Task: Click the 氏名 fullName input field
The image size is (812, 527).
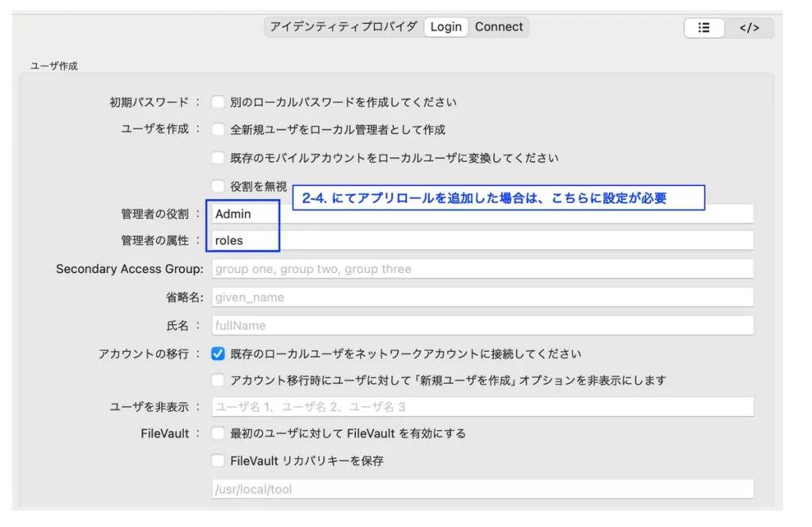Action: pyautogui.click(x=482, y=325)
